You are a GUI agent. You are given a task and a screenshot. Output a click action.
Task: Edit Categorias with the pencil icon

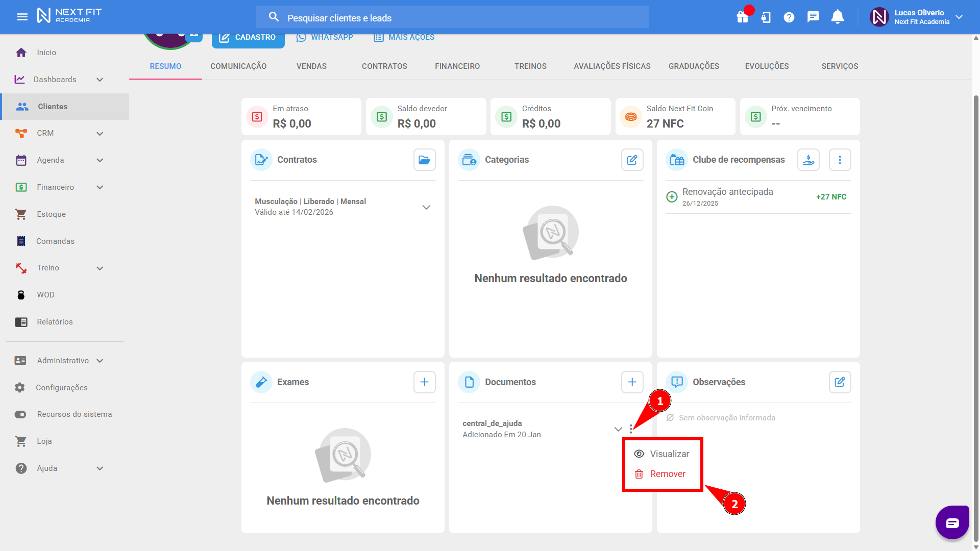click(x=632, y=160)
